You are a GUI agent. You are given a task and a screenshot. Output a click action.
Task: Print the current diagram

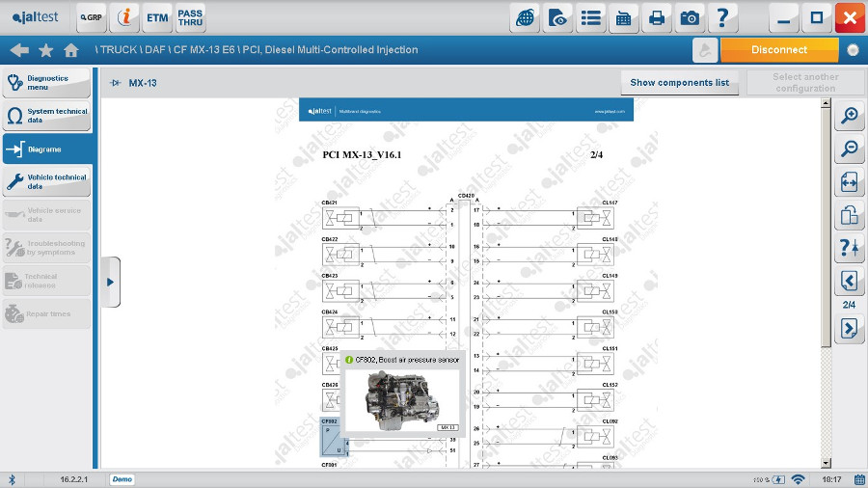click(657, 17)
